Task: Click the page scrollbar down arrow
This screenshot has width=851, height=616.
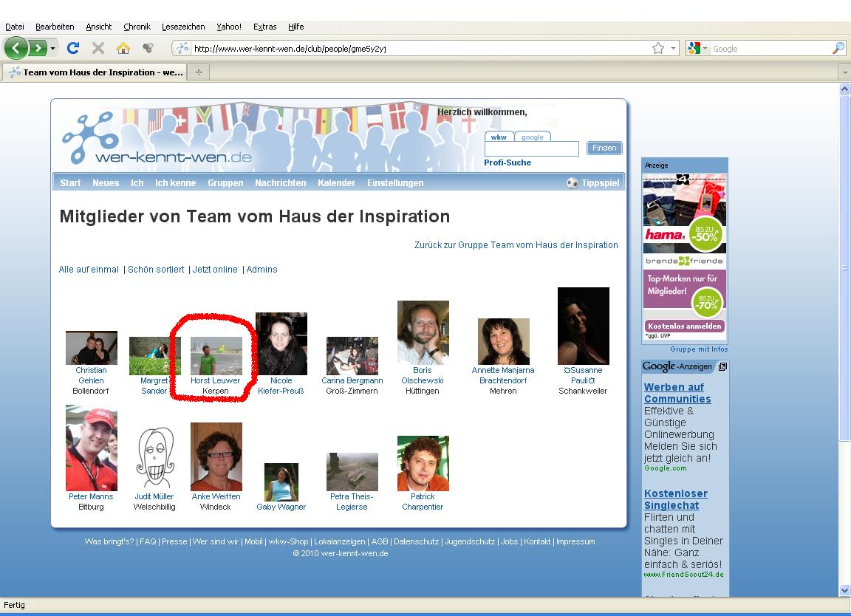Action: click(845, 590)
